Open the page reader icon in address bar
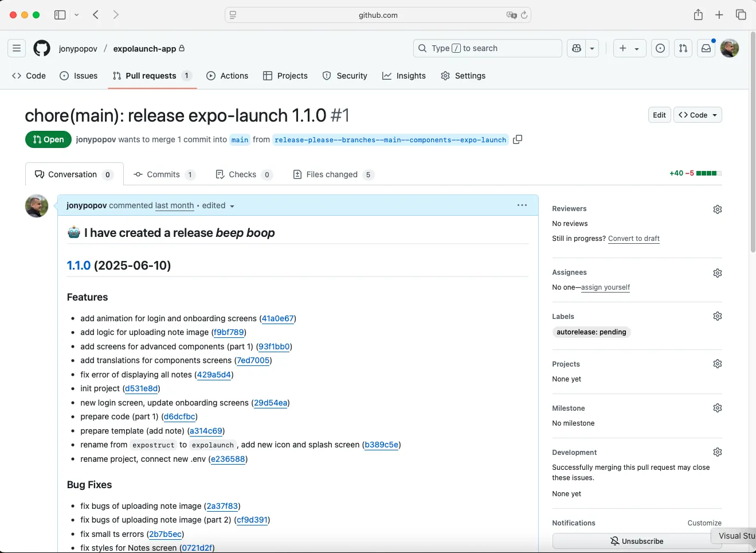The image size is (756, 553). [x=233, y=15]
